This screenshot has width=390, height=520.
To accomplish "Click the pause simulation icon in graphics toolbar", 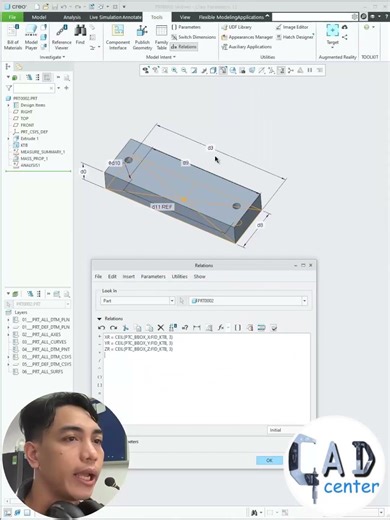I will (310, 70).
